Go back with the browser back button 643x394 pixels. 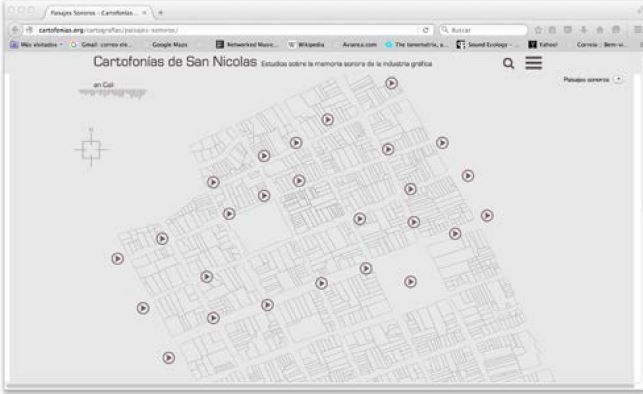(15, 30)
